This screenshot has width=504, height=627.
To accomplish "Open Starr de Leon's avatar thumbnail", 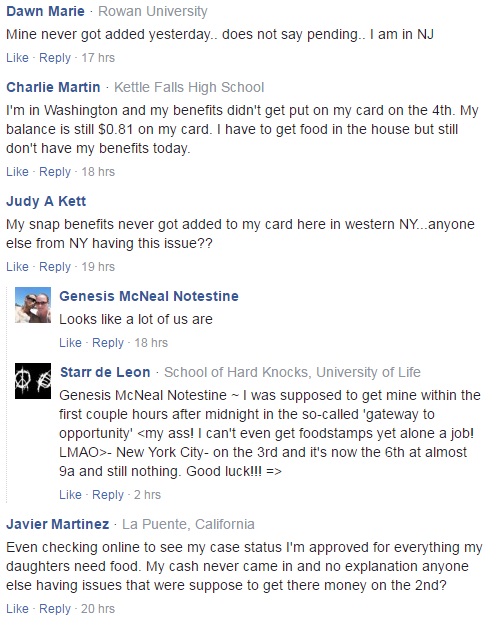I will pyautogui.click(x=33, y=381).
